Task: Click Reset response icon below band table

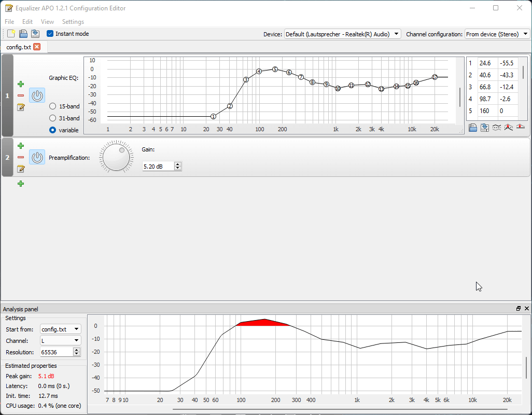Action: click(521, 128)
